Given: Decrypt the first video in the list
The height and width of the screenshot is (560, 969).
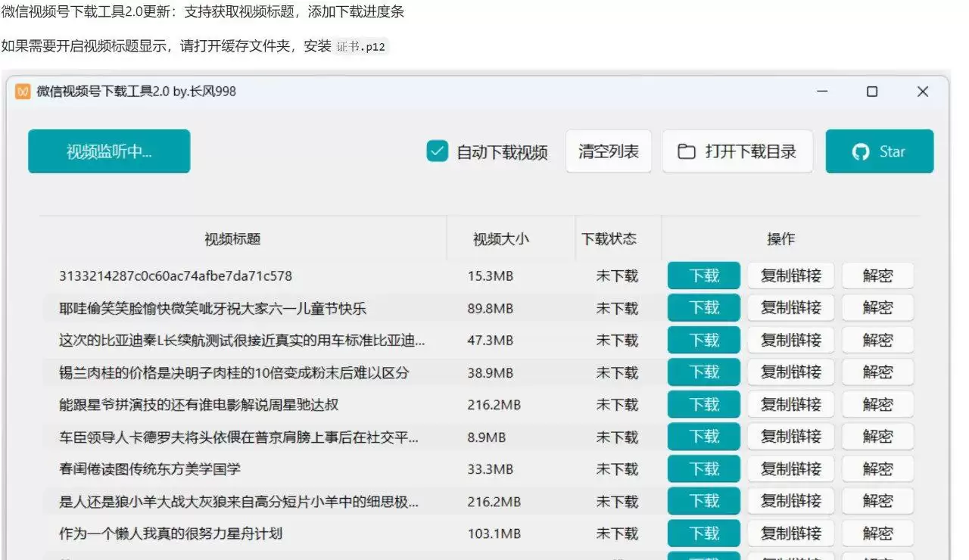Looking at the screenshot, I should [x=877, y=275].
